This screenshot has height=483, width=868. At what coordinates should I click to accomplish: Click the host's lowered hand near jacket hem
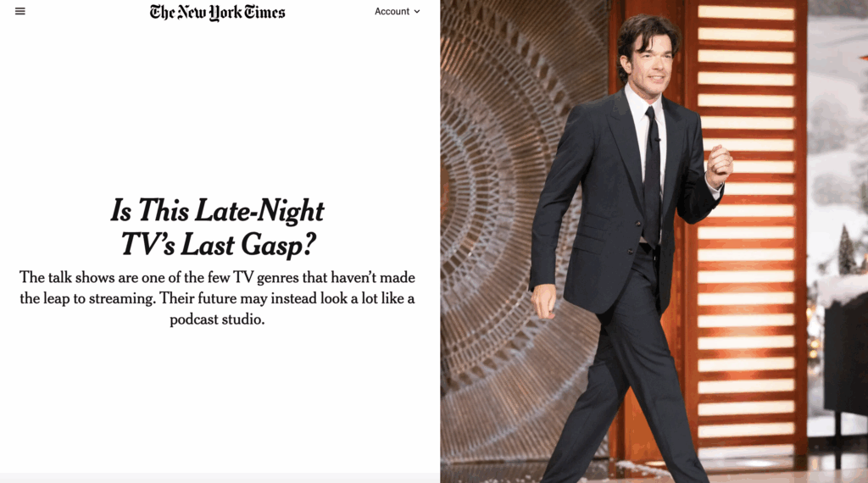pos(543,302)
